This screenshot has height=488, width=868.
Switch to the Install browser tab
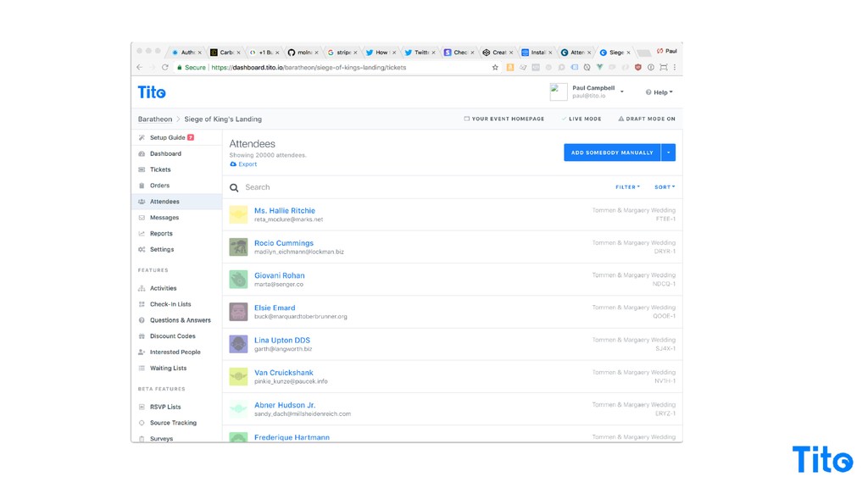click(537, 53)
